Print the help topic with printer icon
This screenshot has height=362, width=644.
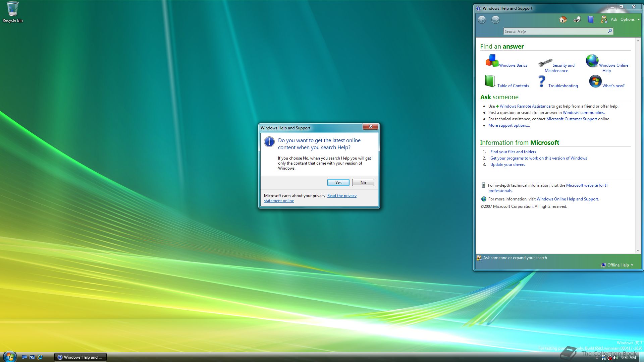[577, 19]
